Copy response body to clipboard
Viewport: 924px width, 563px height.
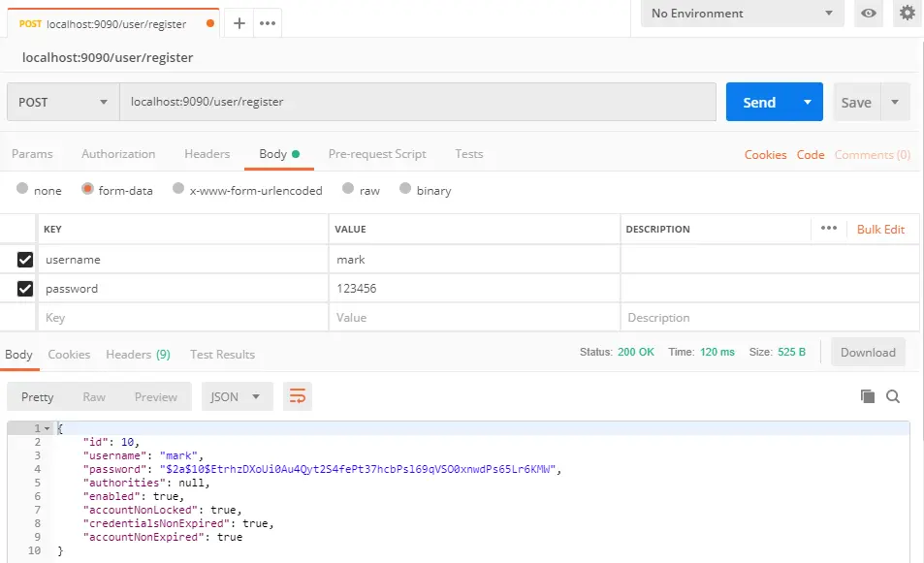(867, 396)
